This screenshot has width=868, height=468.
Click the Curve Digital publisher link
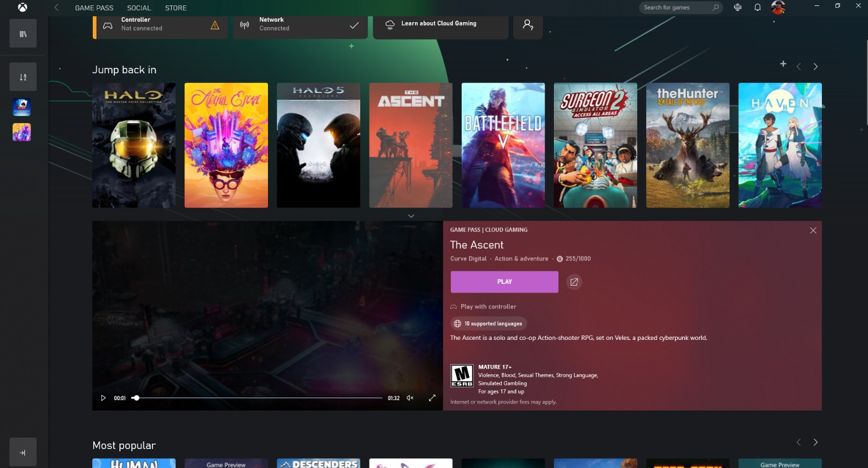[x=468, y=259]
